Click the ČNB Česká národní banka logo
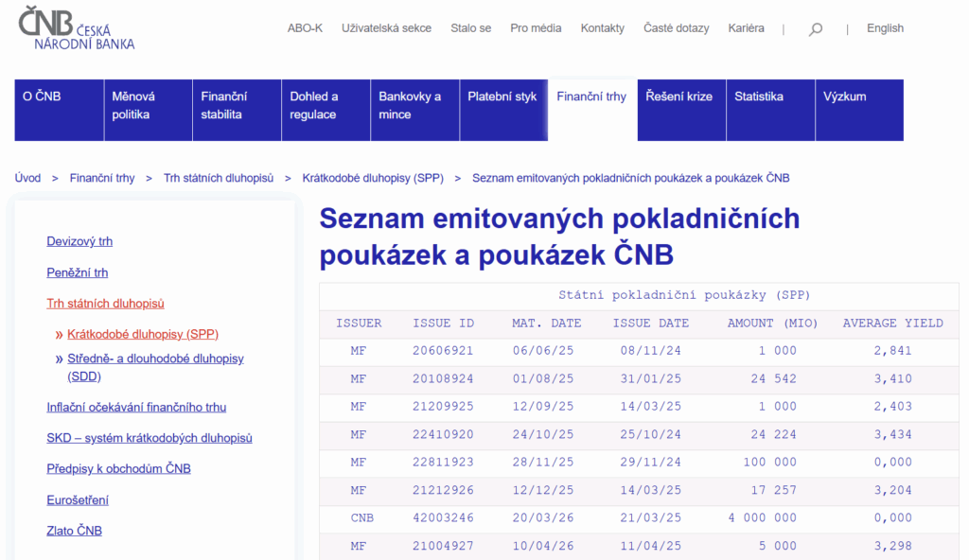This screenshot has width=969, height=560. point(77,27)
